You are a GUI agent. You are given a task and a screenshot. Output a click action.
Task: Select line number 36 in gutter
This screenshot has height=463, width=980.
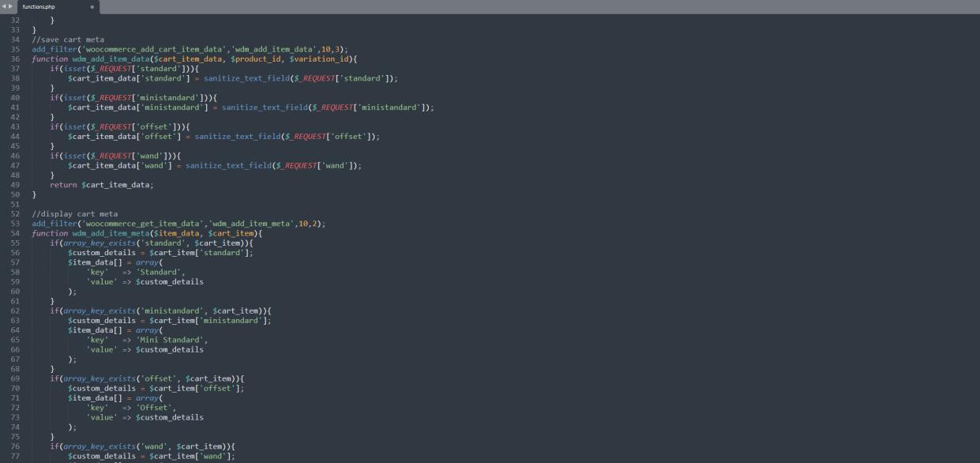click(14, 59)
